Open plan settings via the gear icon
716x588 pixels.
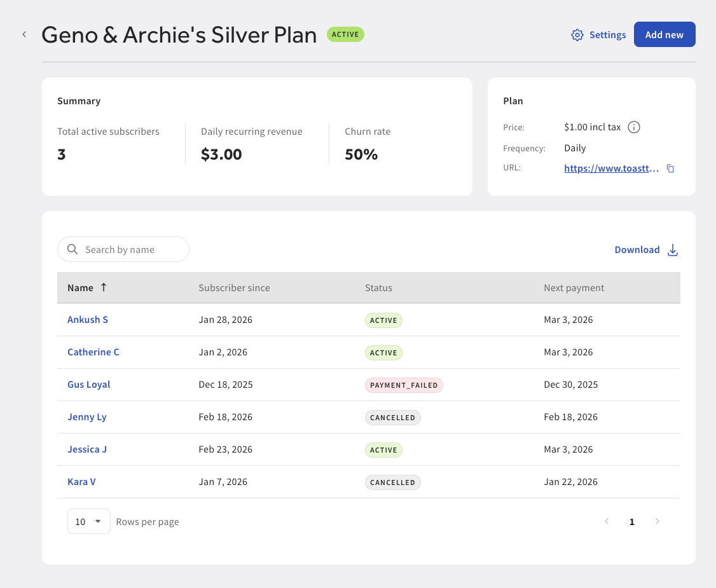577,35
